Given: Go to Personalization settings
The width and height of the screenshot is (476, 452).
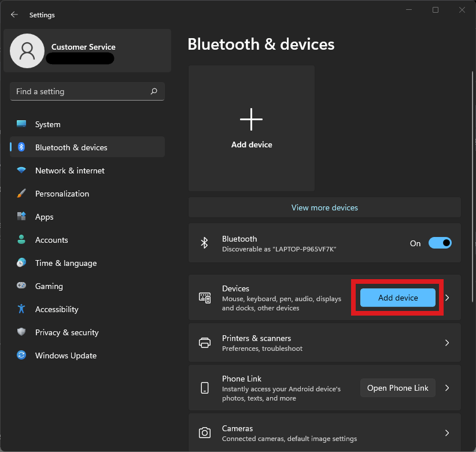Looking at the screenshot, I should pyautogui.click(x=87, y=194).
